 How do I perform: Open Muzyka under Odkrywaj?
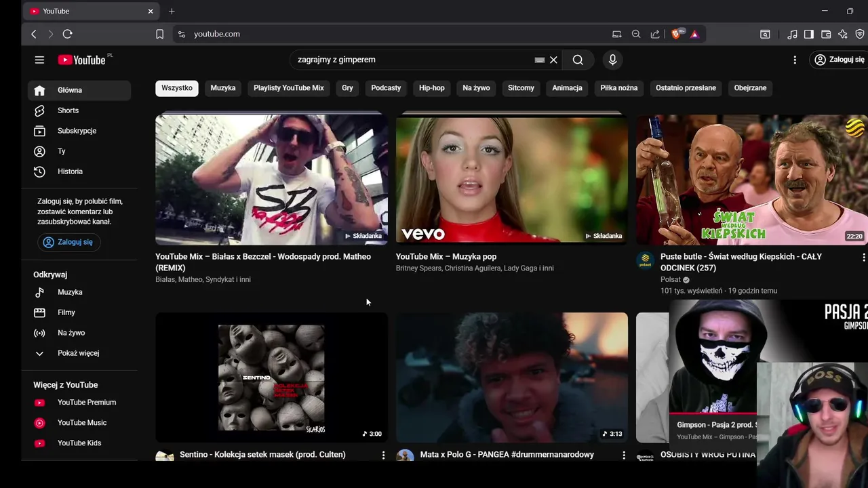pyautogui.click(x=79, y=292)
